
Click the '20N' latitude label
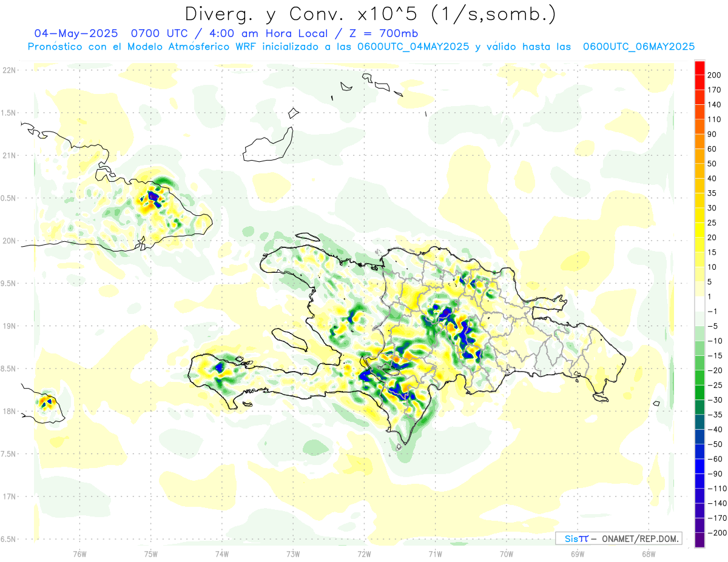coord(8,241)
